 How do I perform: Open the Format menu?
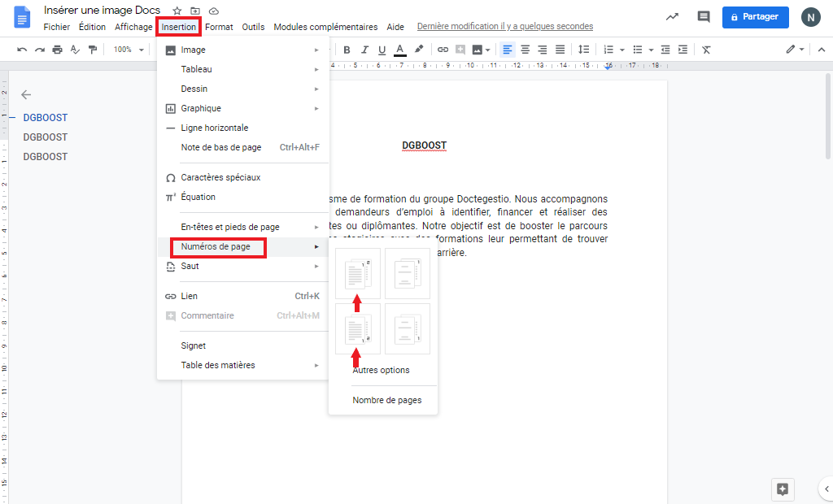click(219, 27)
